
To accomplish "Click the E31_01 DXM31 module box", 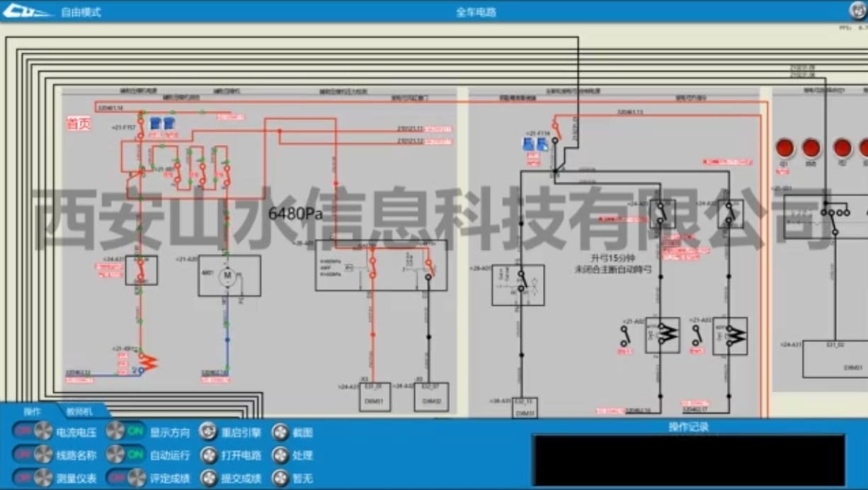I will (x=375, y=397).
